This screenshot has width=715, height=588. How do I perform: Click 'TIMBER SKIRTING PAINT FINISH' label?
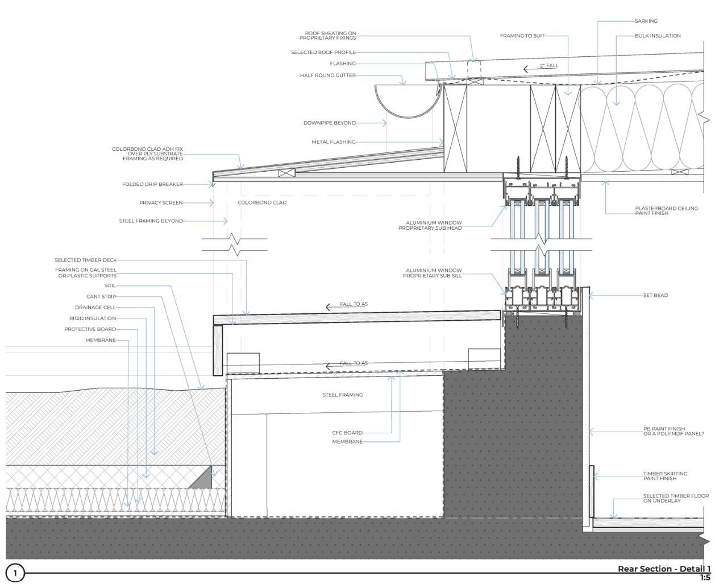click(665, 476)
